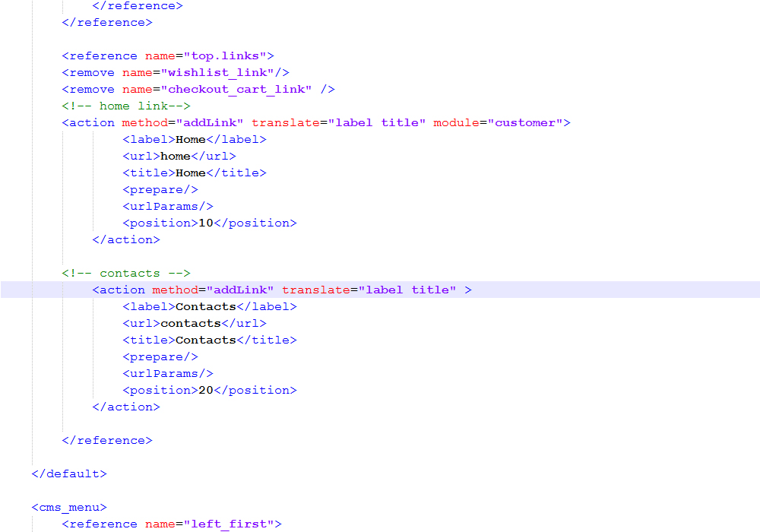
Task: Click the <title>Contacts</title> line
Action: coord(210,340)
